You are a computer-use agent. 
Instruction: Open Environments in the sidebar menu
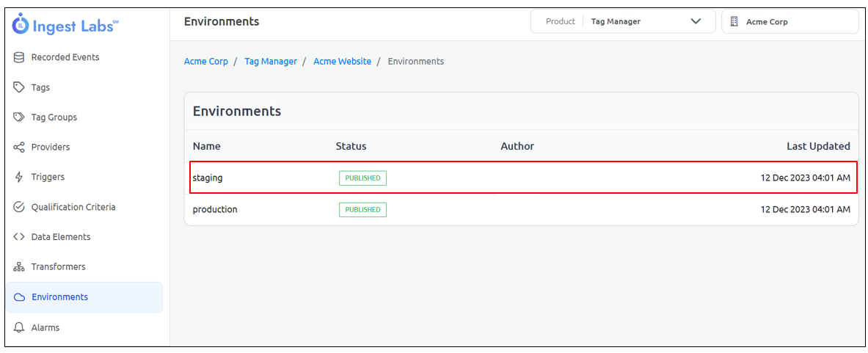pyautogui.click(x=59, y=297)
